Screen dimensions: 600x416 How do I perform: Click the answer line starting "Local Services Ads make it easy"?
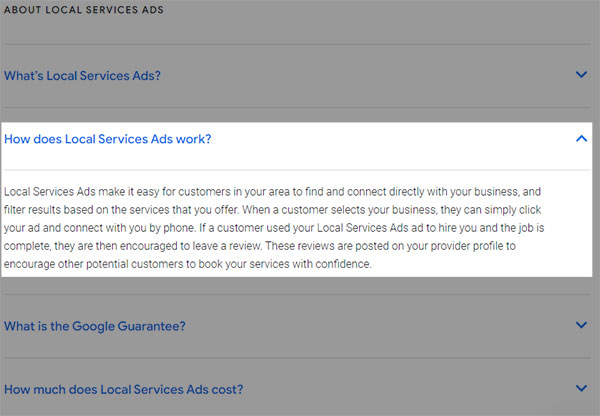pos(272,192)
